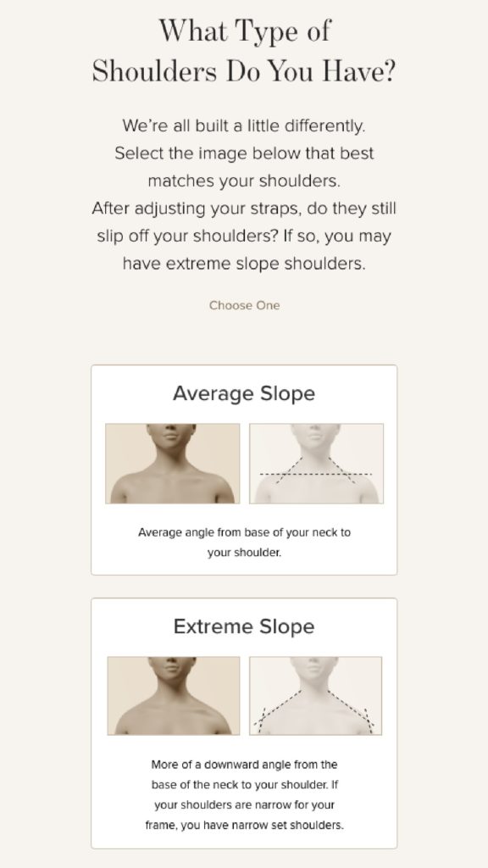Click the 'matches your shoulders.' line
488x868 pixels.
point(244,181)
